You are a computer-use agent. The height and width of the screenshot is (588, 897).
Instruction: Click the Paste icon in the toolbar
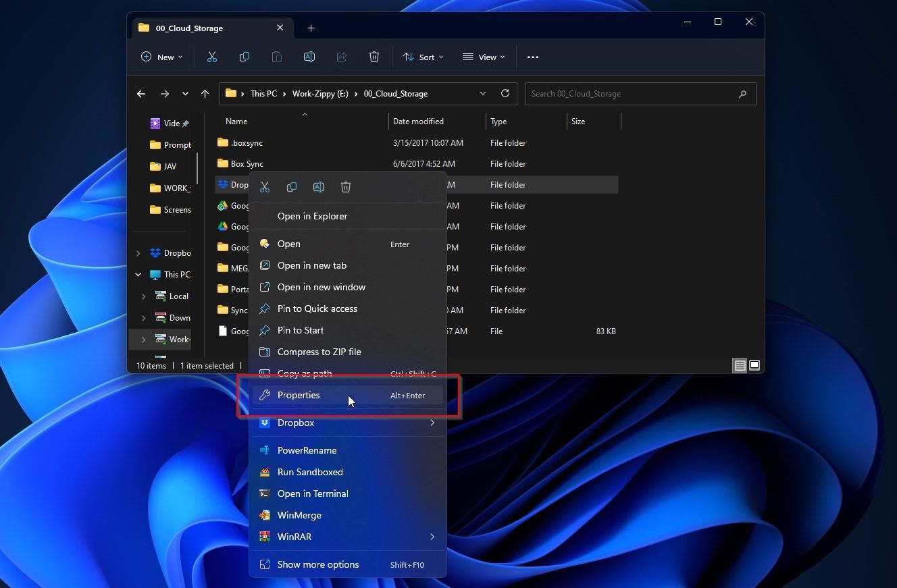[277, 57]
